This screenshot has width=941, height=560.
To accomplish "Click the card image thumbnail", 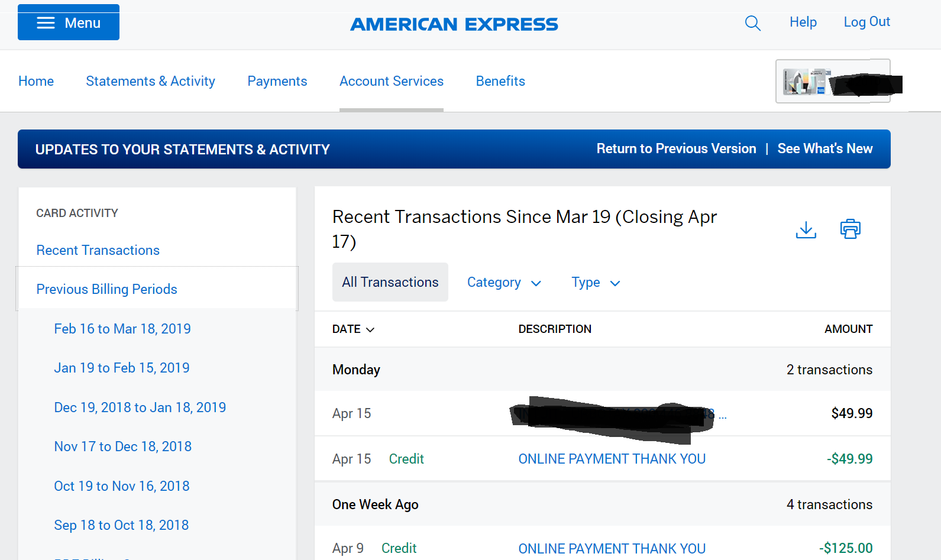I will tap(804, 82).
